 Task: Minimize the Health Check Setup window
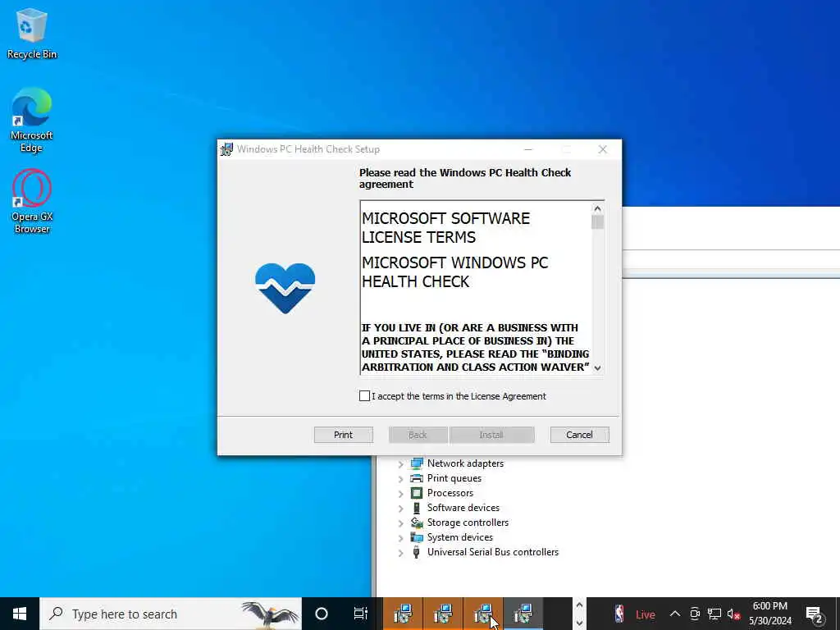pyautogui.click(x=528, y=149)
